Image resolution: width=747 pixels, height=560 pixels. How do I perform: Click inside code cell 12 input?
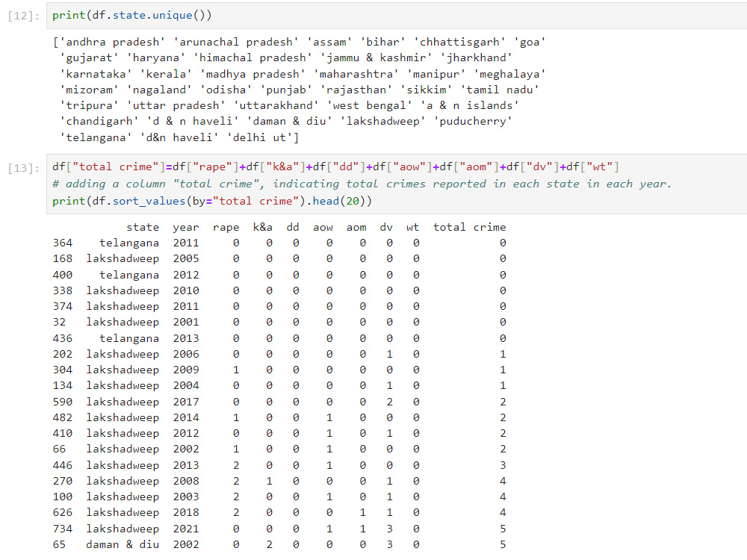[x=397, y=15]
